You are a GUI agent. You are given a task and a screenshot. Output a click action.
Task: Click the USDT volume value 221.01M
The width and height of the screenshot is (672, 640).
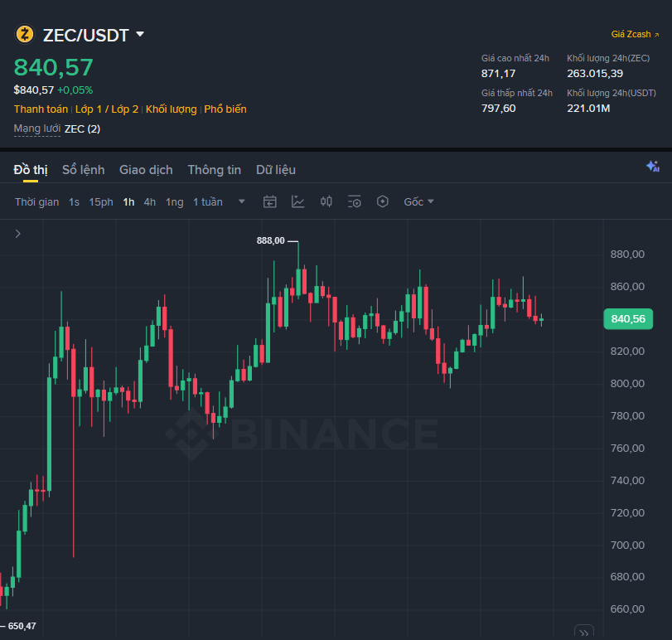click(588, 109)
